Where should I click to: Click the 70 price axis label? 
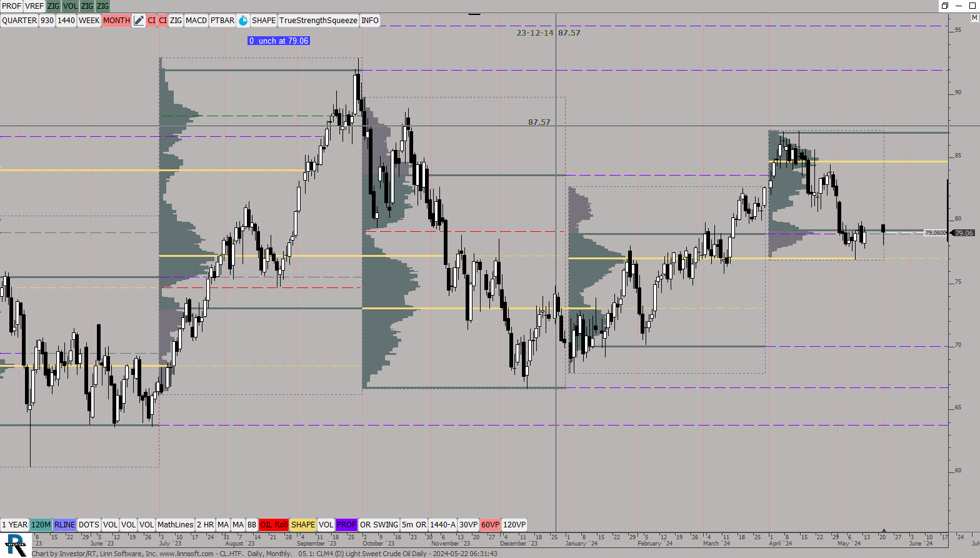pyautogui.click(x=958, y=345)
